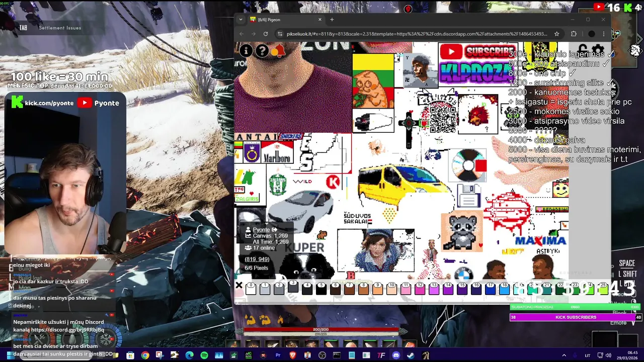This screenshot has width=644, height=362.
Task: Click the KICK SUBSCRIBERS goal bar
Action: click(576, 317)
